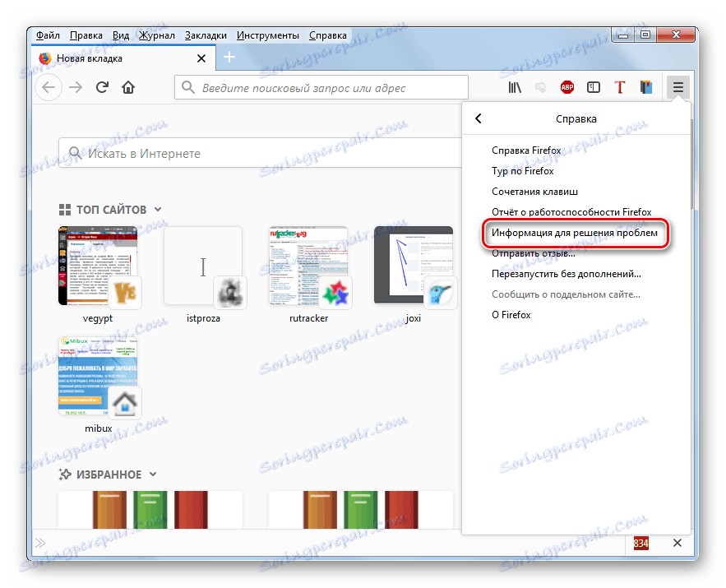Viewport: 726px width, 588px height.
Task: Maximize the Firefox window
Action: point(645,35)
